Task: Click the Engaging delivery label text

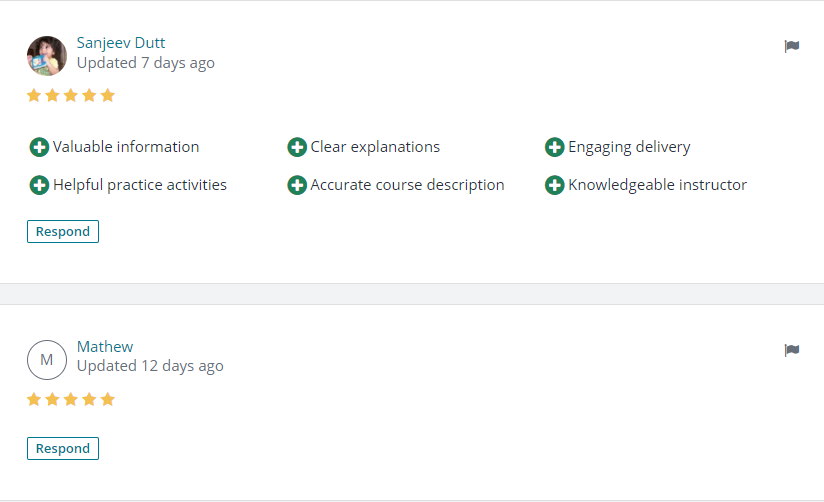Action: [629, 147]
